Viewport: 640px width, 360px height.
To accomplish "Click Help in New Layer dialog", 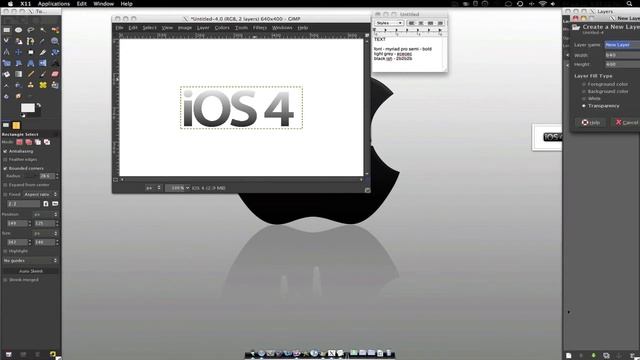I will (591, 122).
